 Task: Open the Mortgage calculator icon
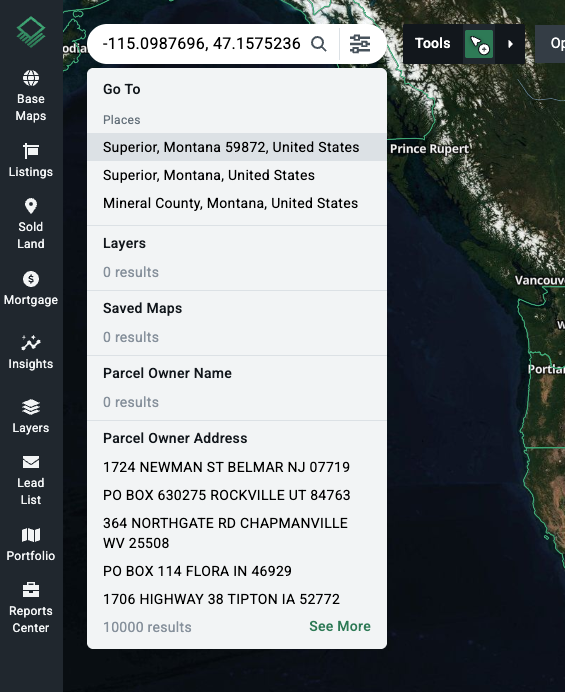pyautogui.click(x=31, y=279)
